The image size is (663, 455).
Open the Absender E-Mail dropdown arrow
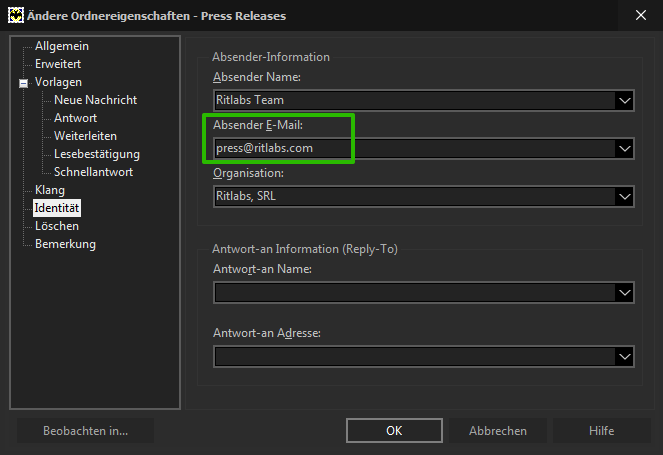click(625, 148)
